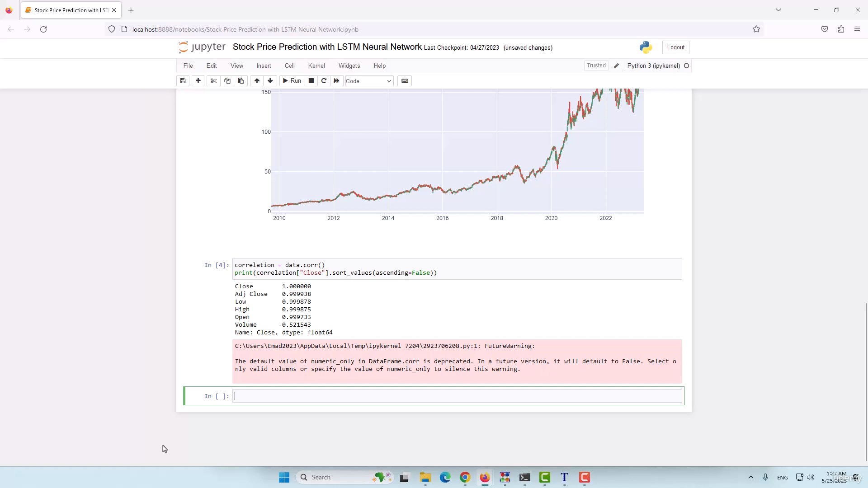Insert a cell below with the plus icon
This screenshot has height=488, width=868.
pos(198,81)
